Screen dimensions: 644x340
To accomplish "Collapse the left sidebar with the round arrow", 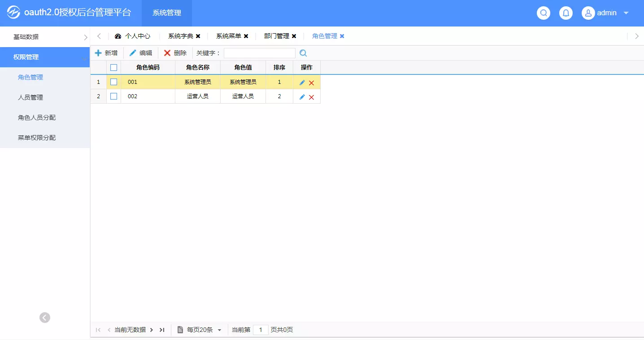I will point(45,318).
